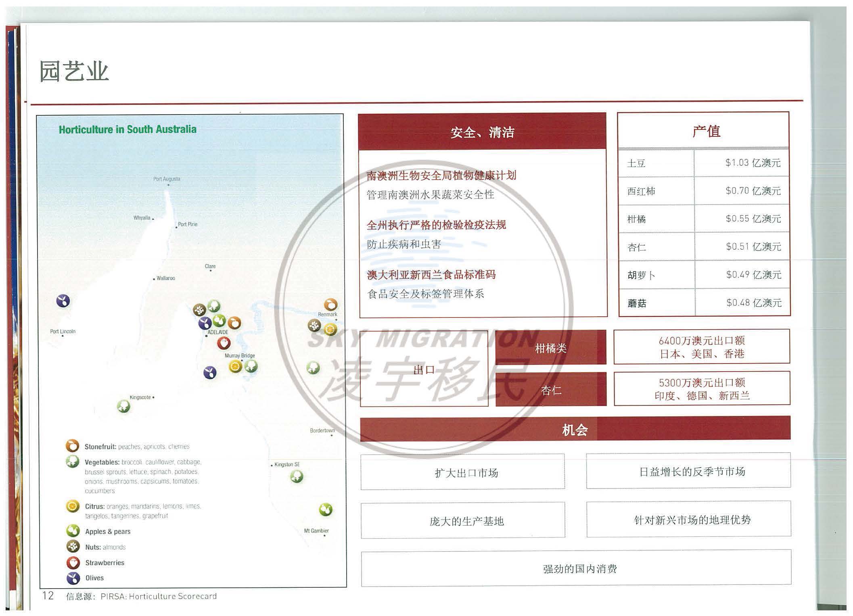Click the heading 澳大利亚新西兰食品标准码

coord(431,275)
